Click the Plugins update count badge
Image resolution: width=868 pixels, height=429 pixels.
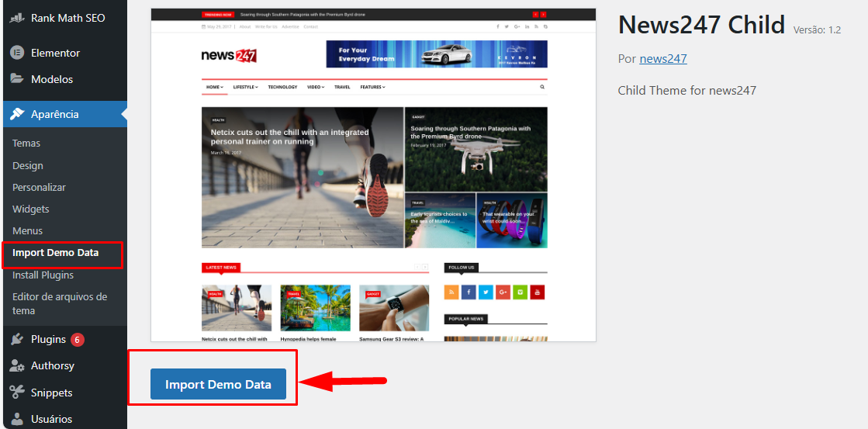click(x=78, y=340)
